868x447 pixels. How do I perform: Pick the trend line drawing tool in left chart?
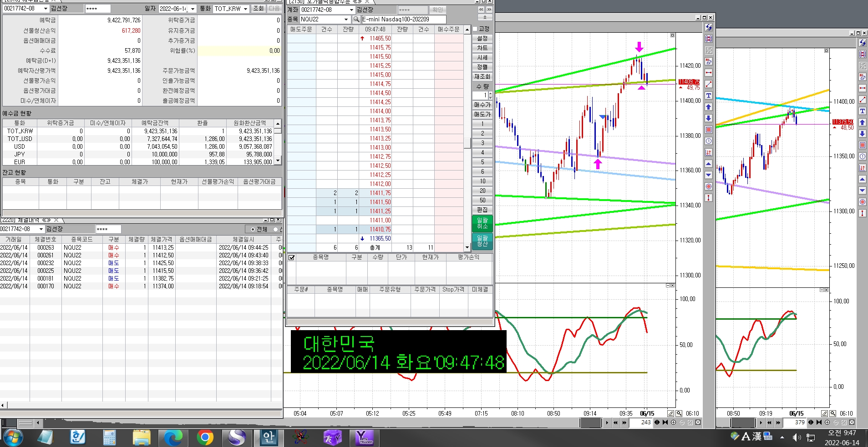click(709, 84)
